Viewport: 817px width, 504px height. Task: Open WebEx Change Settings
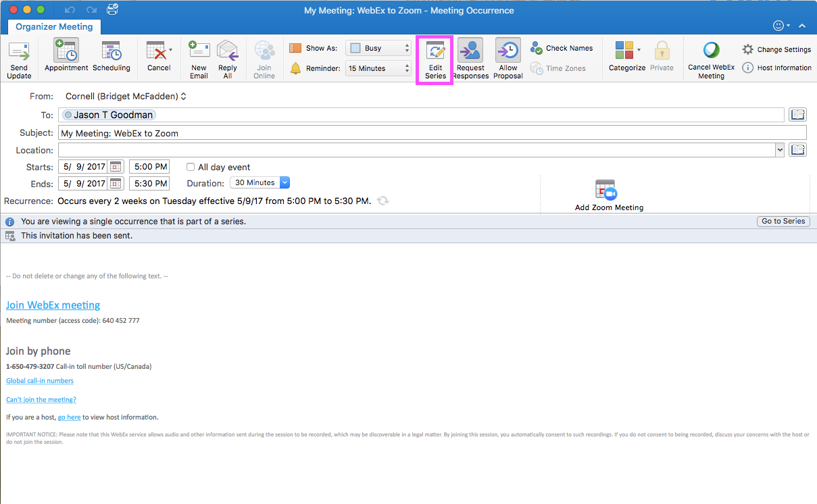[776, 49]
